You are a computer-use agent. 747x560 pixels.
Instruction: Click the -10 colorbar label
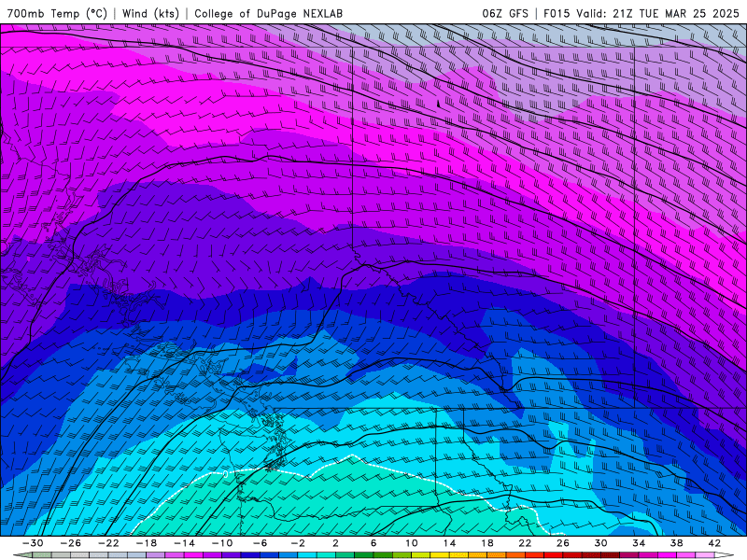click(222, 543)
